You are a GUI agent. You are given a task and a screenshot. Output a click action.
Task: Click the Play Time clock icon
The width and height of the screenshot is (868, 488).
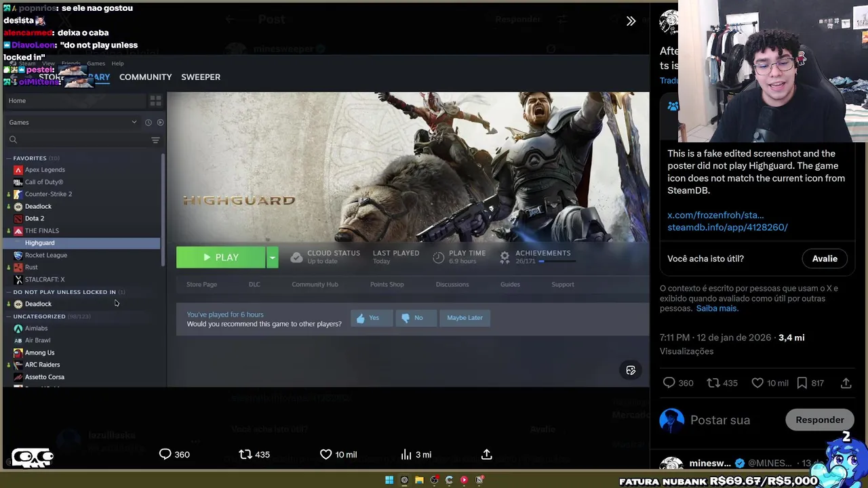(438, 258)
